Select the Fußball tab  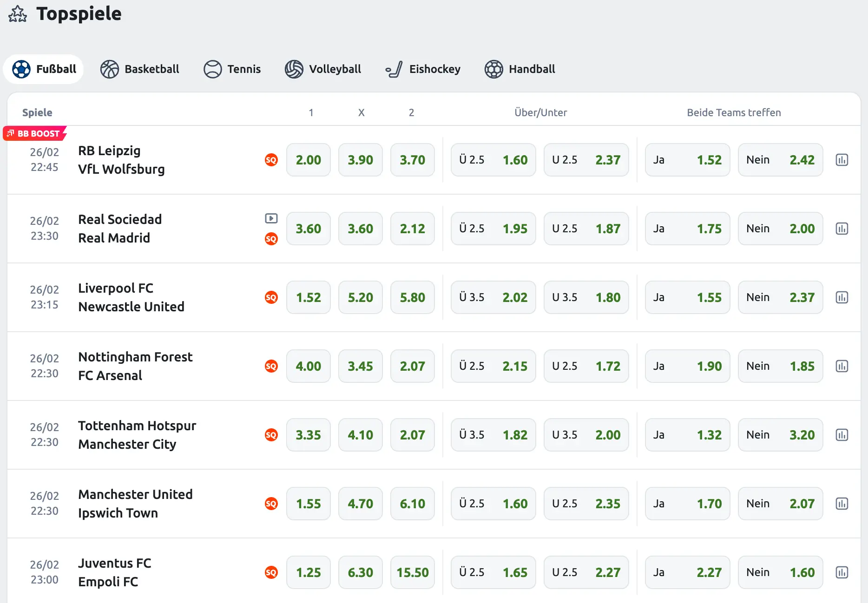pyautogui.click(x=44, y=69)
